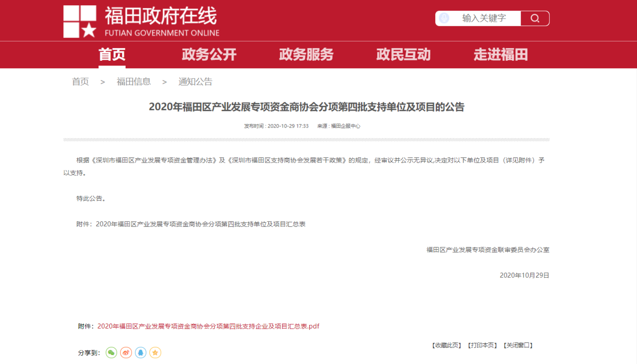The width and height of the screenshot is (637, 364).
Task: Share to Weibo via red icon
Action: coord(126,353)
